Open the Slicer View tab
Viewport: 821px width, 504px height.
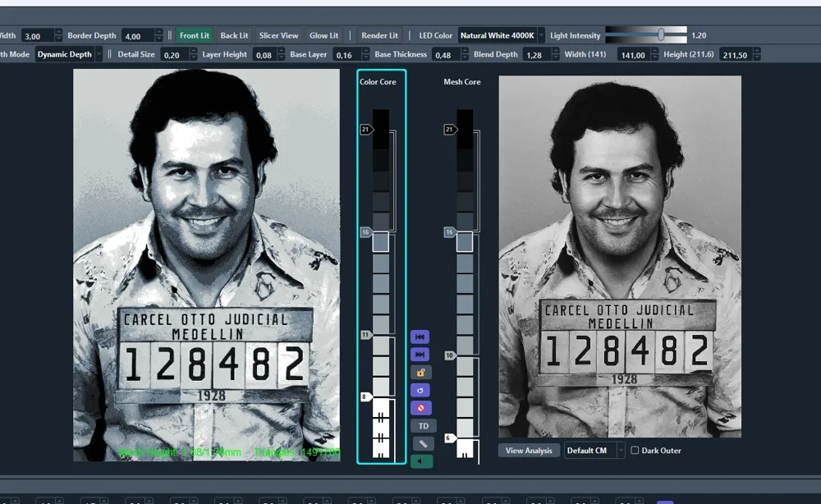[278, 35]
